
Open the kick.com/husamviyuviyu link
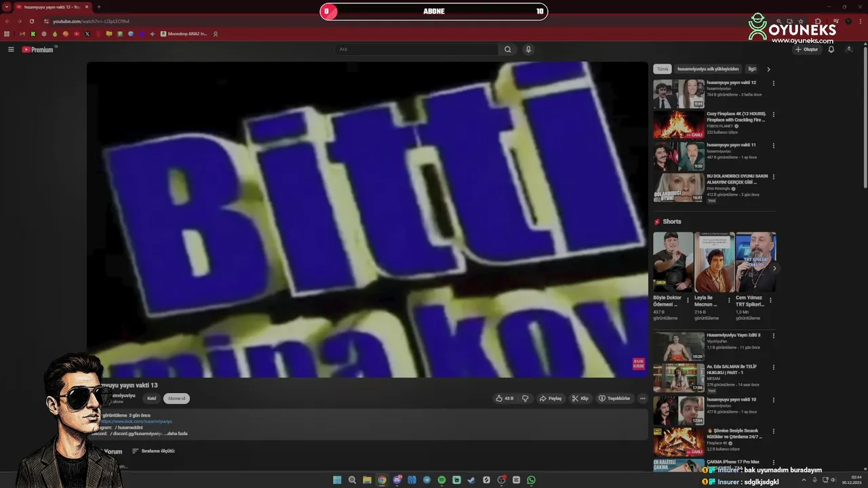point(136,422)
